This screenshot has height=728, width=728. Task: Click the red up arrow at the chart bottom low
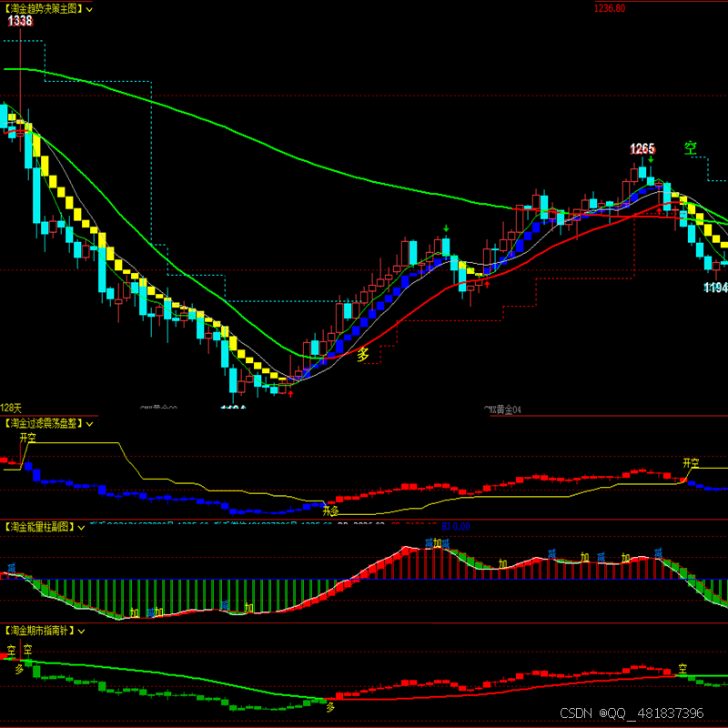click(x=290, y=394)
